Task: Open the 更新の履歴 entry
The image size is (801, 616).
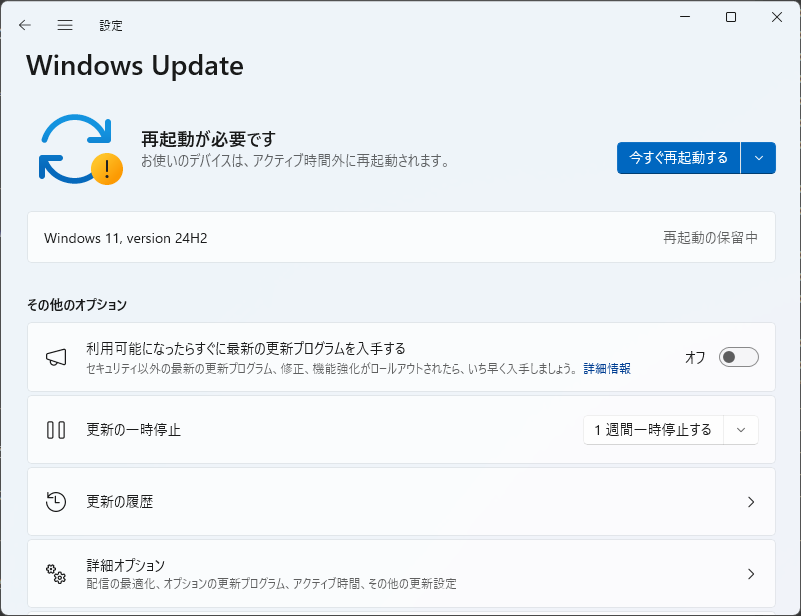Action: [x=402, y=502]
